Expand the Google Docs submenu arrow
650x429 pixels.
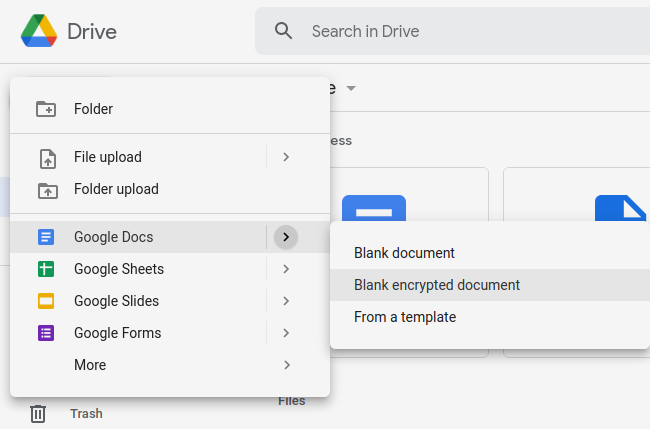[x=286, y=237]
